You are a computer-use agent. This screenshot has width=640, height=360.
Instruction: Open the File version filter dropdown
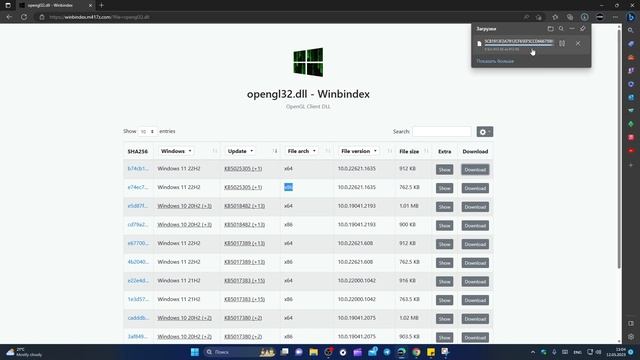click(359, 151)
